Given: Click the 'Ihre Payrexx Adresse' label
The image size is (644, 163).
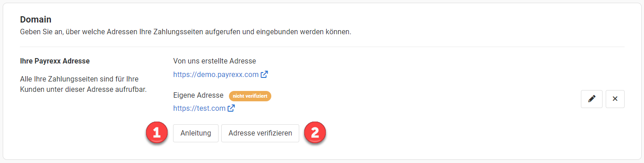Looking at the screenshot, I should tap(55, 61).
